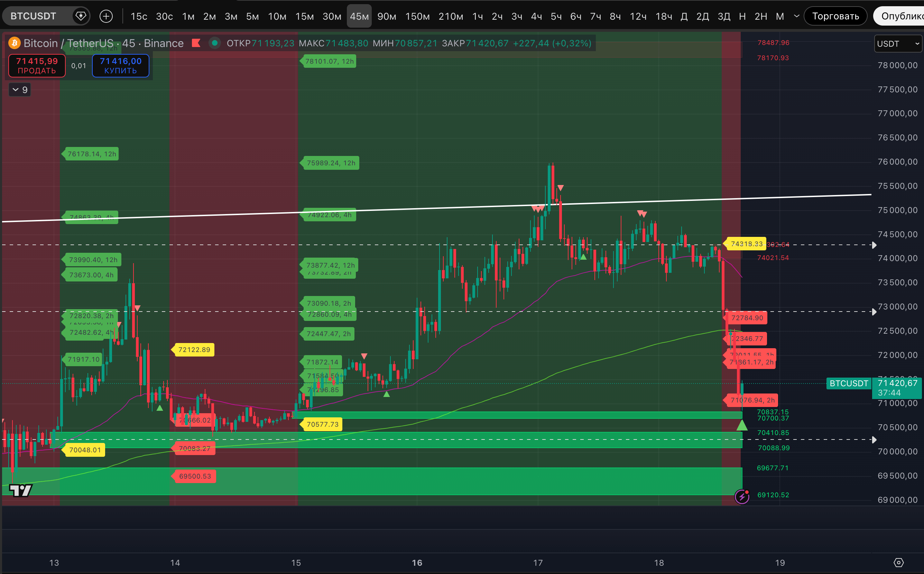The height and width of the screenshot is (574, 924).
Task: Click the purple lightning bolt icon
Action: tap(742, 497)
